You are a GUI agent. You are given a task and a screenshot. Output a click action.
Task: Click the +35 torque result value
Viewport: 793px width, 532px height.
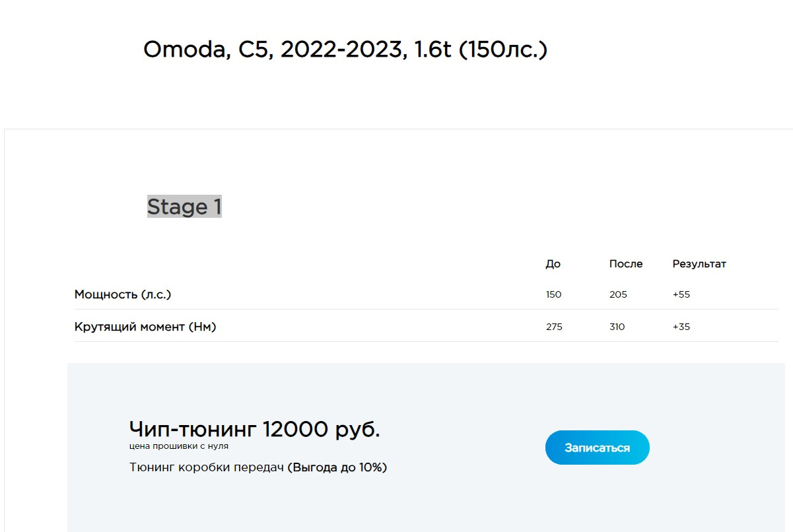[681, 327]
